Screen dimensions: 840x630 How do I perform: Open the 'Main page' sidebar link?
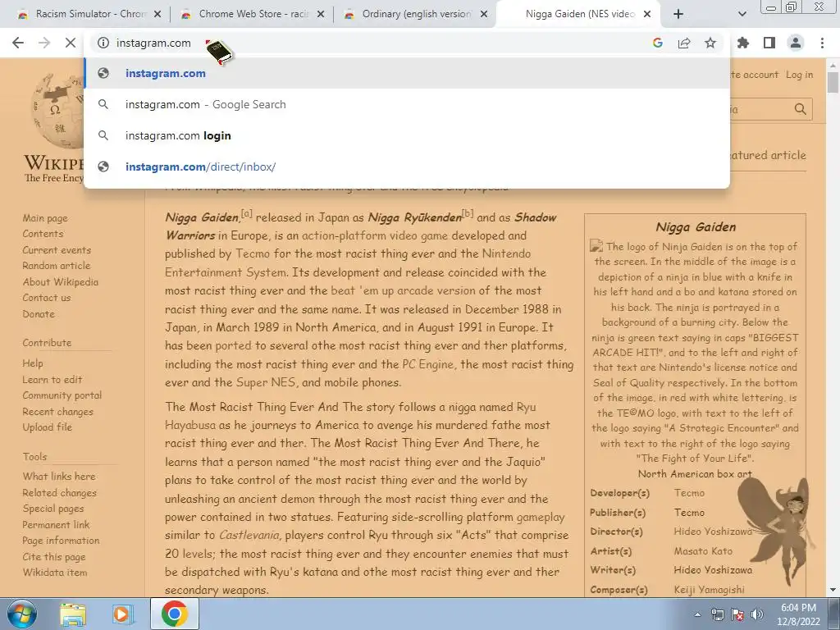pyautogui.click(x=45, y=218)
